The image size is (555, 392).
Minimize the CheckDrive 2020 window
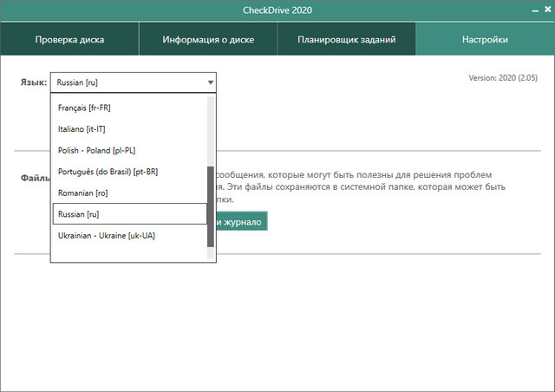pos(535,10)
